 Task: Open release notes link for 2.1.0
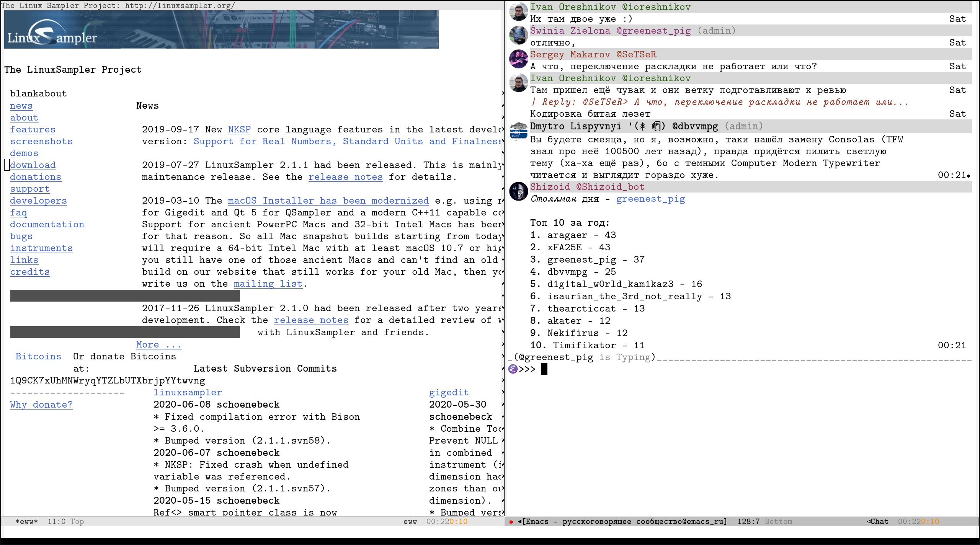pyautogui.click(x=311, y=320)
